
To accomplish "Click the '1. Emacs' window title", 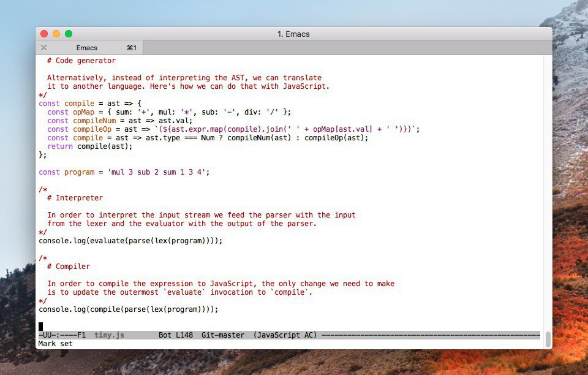I will point(293,34).
